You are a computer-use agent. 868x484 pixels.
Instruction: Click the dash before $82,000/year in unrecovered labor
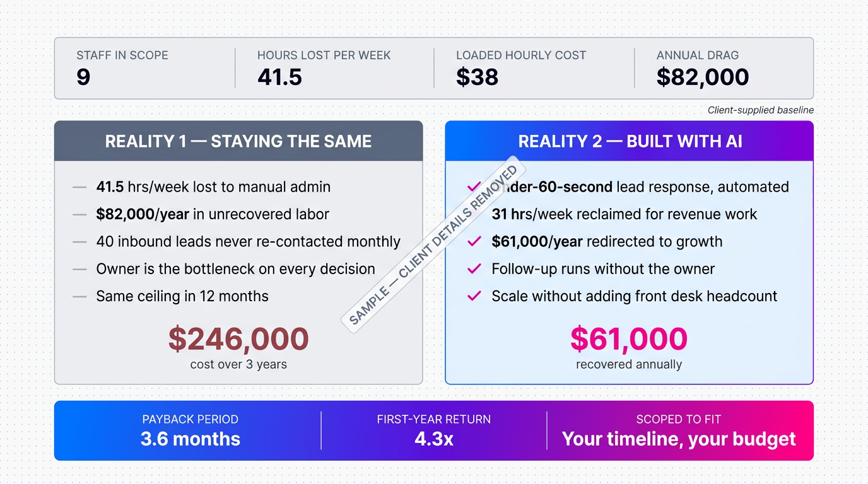coord(79,214)
